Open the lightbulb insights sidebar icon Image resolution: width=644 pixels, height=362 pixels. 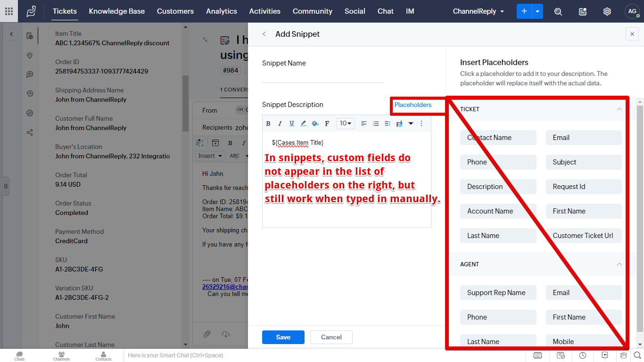[x=30, y=55]
